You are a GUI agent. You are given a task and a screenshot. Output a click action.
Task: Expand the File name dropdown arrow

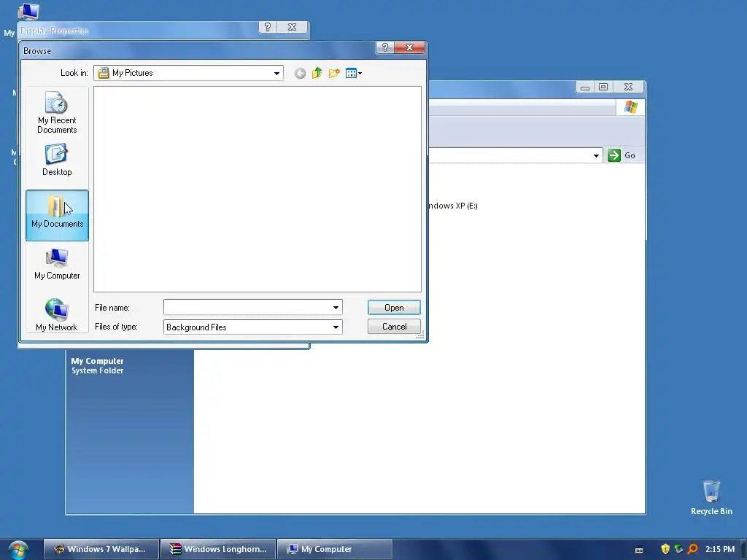(336, 308)
